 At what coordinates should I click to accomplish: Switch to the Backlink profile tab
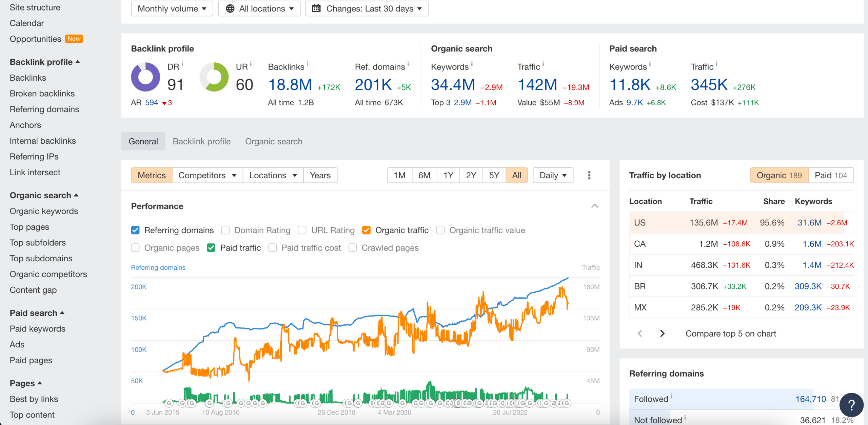(x=202, y=141)
